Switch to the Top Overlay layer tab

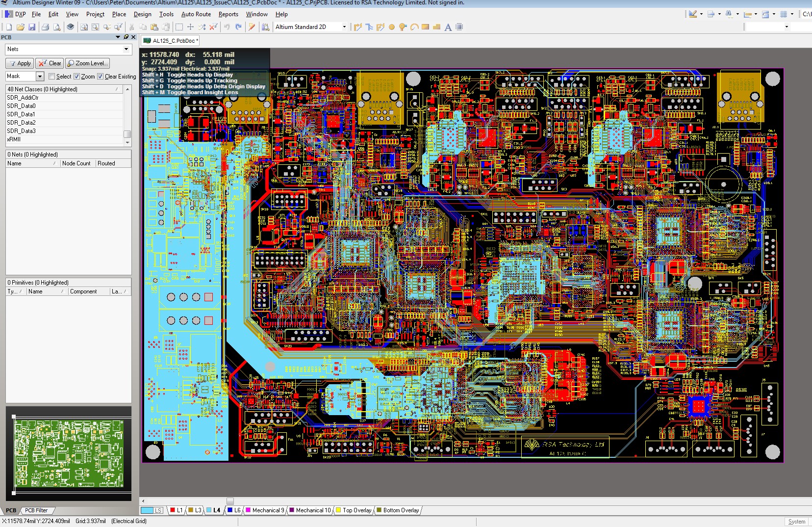tap(356, 510)
